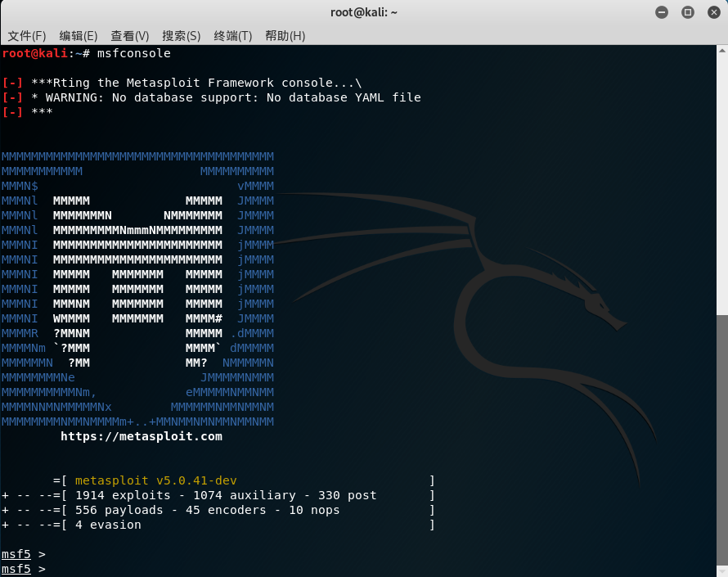Open the 文件(F) menu
This screenshot has width=728, height=577.
[x=26, y=36]
